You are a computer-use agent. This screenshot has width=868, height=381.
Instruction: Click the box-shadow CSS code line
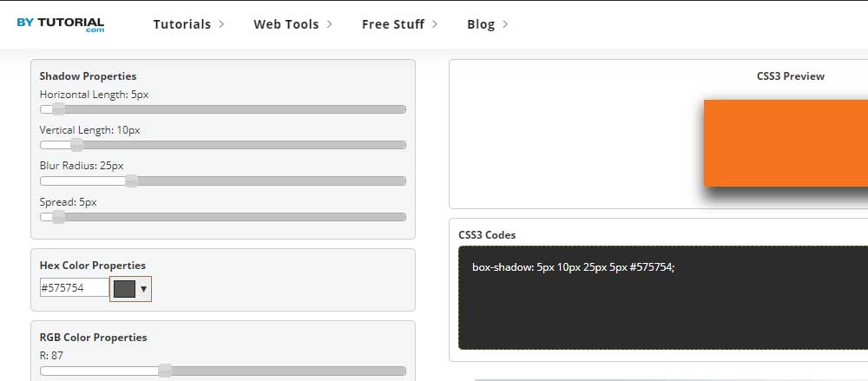tap(573, 267)
